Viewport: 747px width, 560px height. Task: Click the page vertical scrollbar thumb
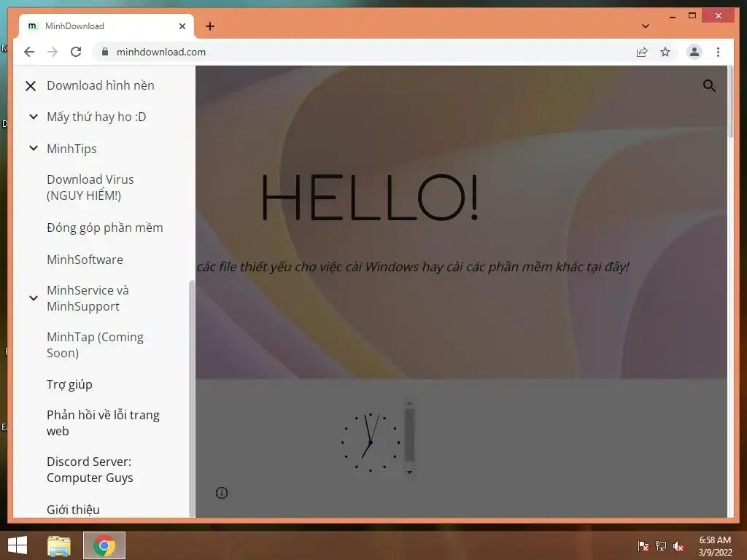[730, 101]
